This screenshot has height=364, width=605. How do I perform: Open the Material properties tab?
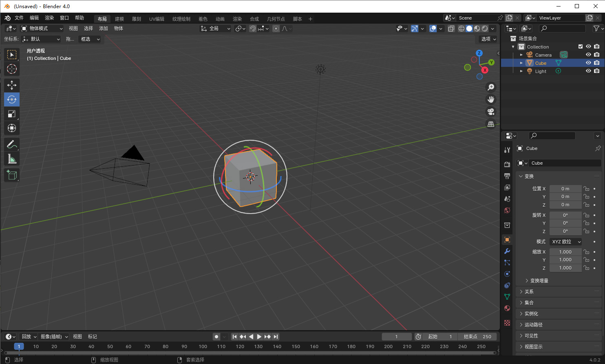coord(507,308)
